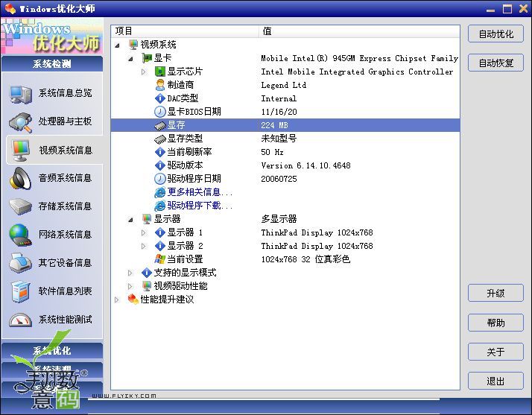Open 系统性能测试 gauge icon
532x415 pixels.
[x=20, y=320]
